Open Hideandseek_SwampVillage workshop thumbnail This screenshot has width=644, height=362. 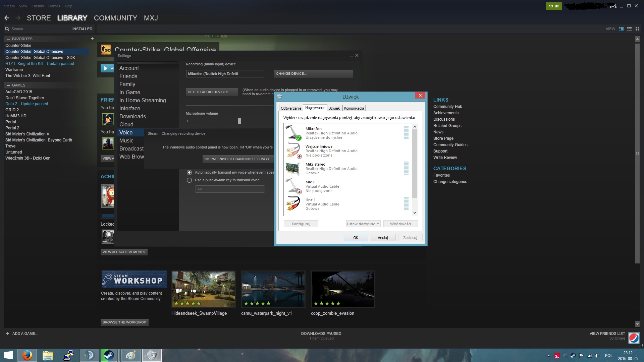click(204, 289)
